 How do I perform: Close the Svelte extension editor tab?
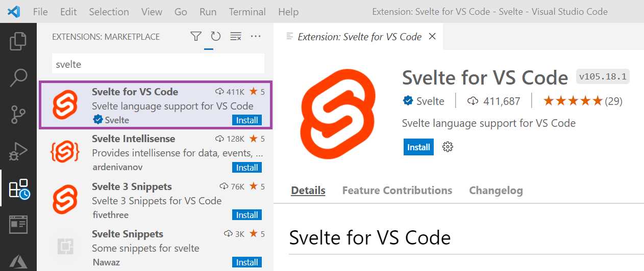432,37
